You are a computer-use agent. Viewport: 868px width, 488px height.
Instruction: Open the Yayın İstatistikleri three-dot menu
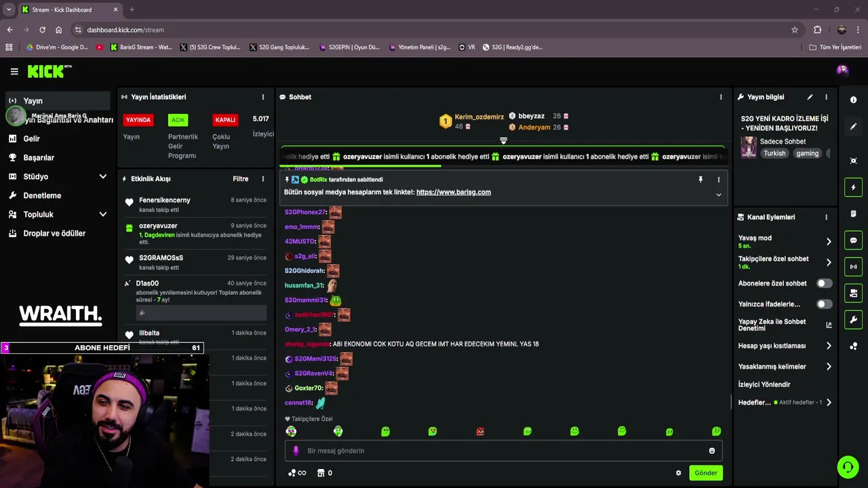click(263, 97)
